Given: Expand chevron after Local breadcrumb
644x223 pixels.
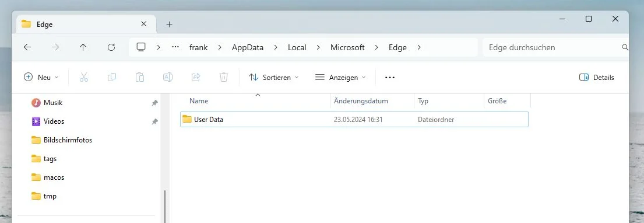Looking at the screenshot, I should point(318,47).
